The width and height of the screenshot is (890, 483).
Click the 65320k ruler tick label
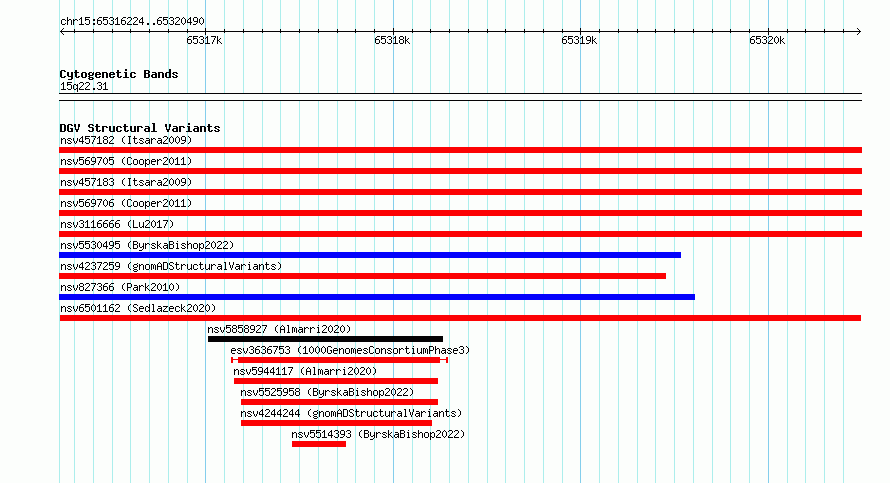pos(767,40)
